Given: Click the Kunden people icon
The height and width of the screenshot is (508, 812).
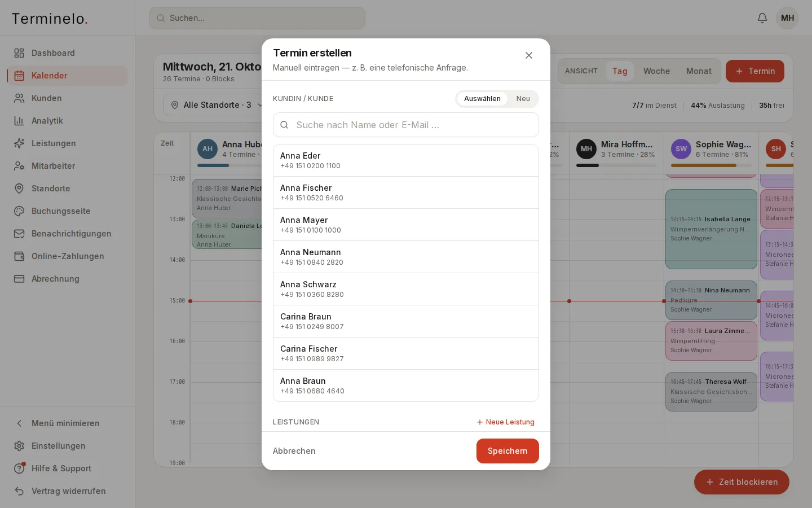Looking at the screenshot, I should (x=19, y=98).
